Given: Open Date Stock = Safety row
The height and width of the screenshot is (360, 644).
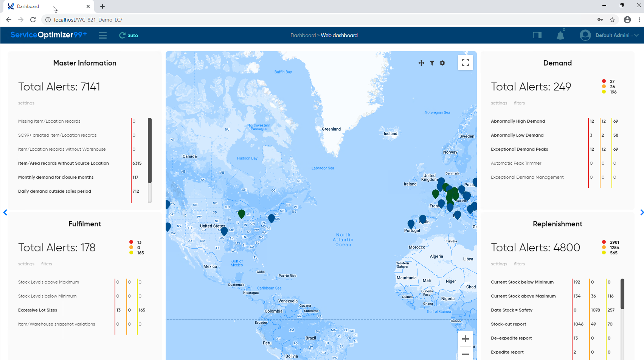Looking at the screenshot, I should click(553, 310).
